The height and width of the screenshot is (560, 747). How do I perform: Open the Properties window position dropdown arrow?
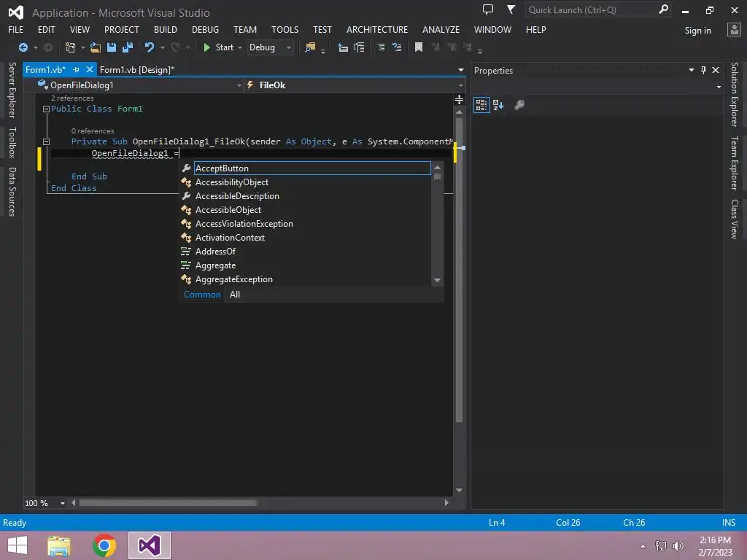tap(692, 70)
